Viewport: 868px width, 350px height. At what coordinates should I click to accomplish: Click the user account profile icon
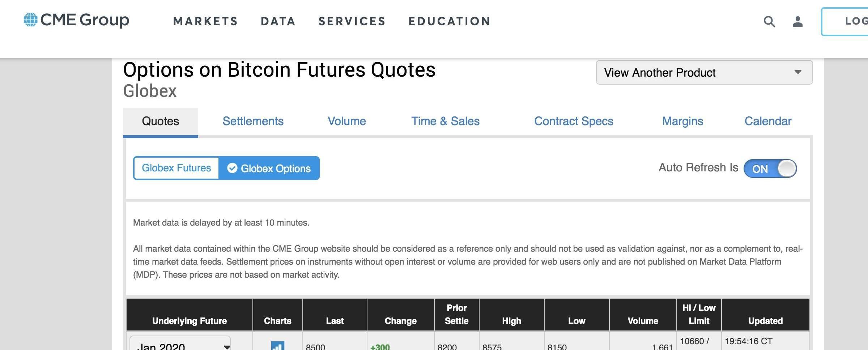point(797,22)
